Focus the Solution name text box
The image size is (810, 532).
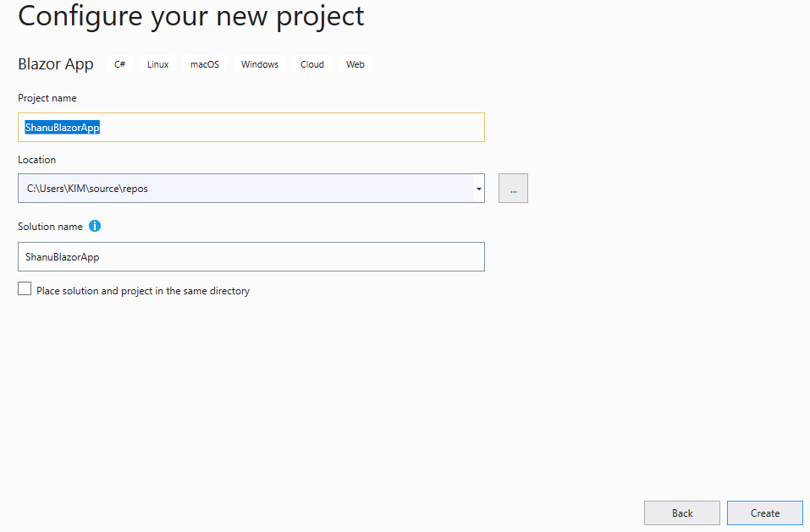(251, 257)
